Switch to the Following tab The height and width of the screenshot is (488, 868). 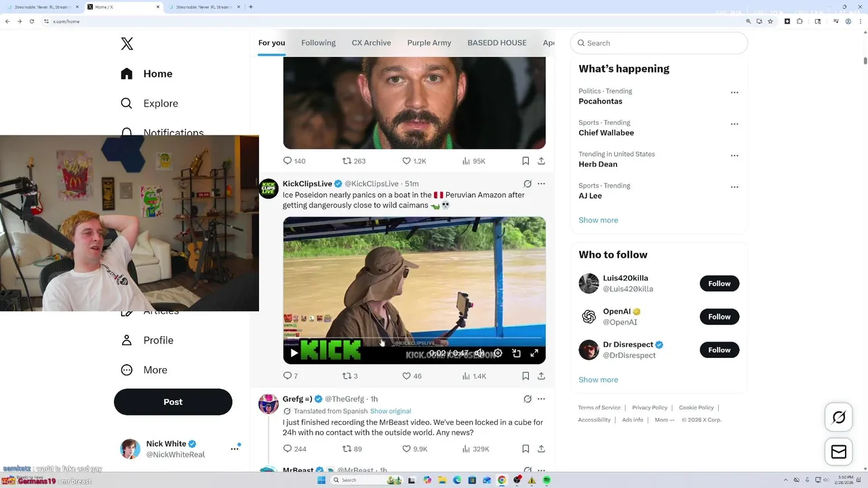(x=318, y=43)
